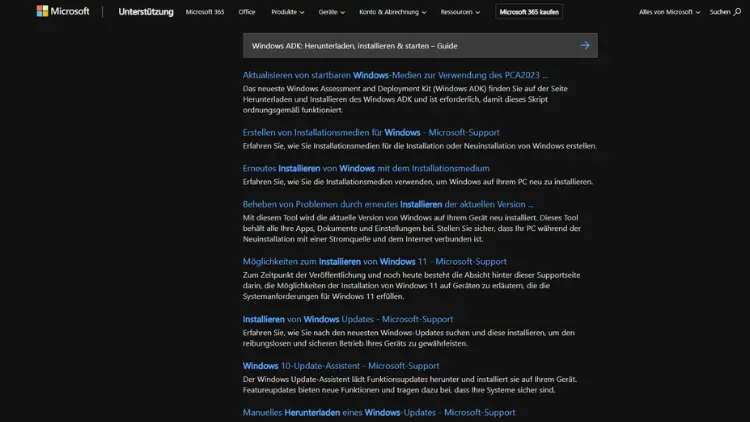Image resolution: width=750 pixels, height=422 pixels.
Task: Click text 'Der Windows Update-Assistent lädt Funktionsupdates'
Action: pos(335,379)
